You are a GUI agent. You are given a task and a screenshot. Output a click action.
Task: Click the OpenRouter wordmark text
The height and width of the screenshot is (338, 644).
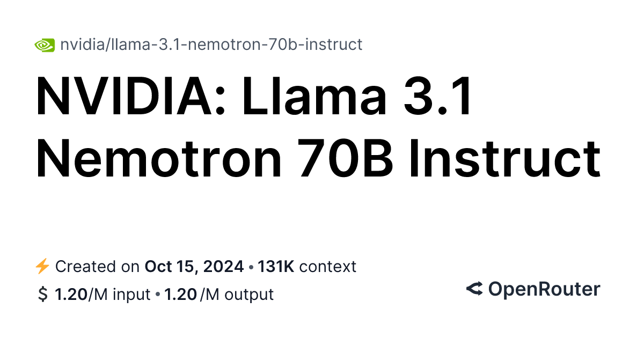(x=544, y=289)
